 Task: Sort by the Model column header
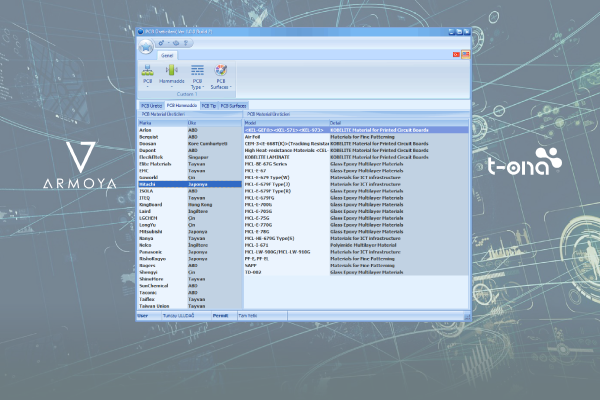point(287,123)
